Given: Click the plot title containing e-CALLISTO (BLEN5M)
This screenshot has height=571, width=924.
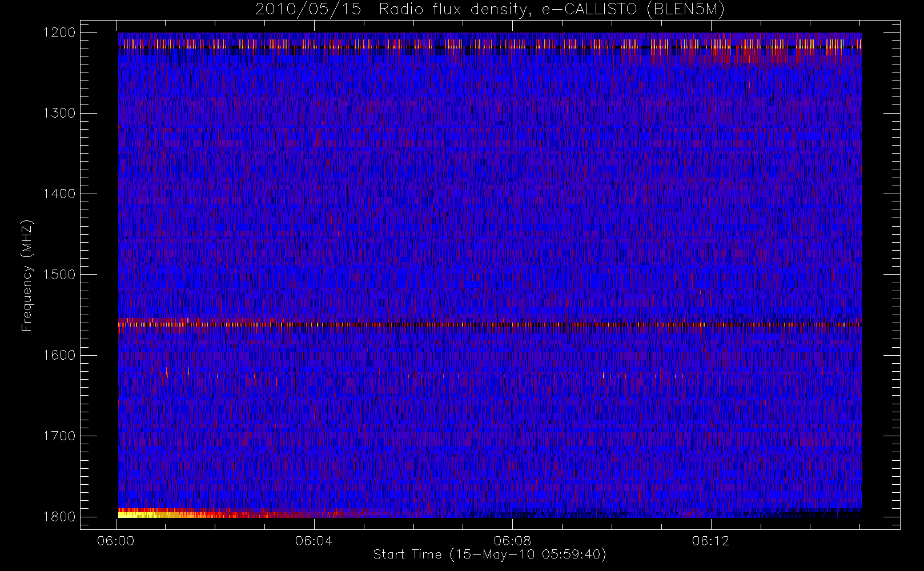Looking at the screenshot, I should [490, 9].
